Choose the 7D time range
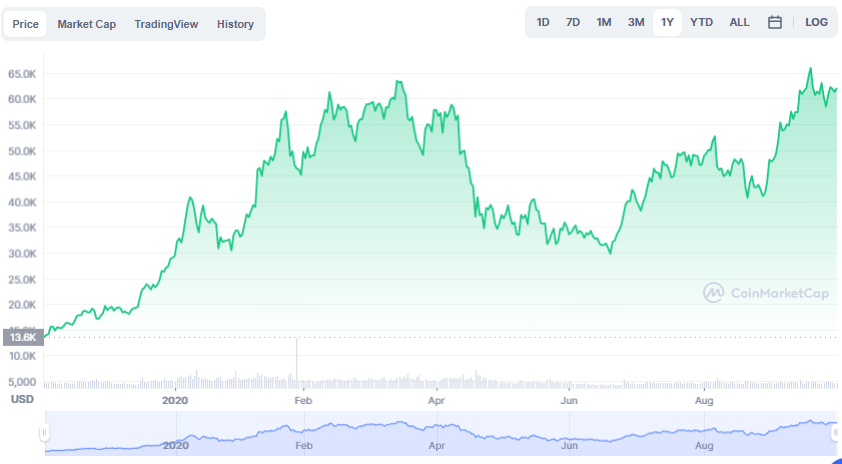Viewport: 842px width, 464px height. (x=573, y=22)
